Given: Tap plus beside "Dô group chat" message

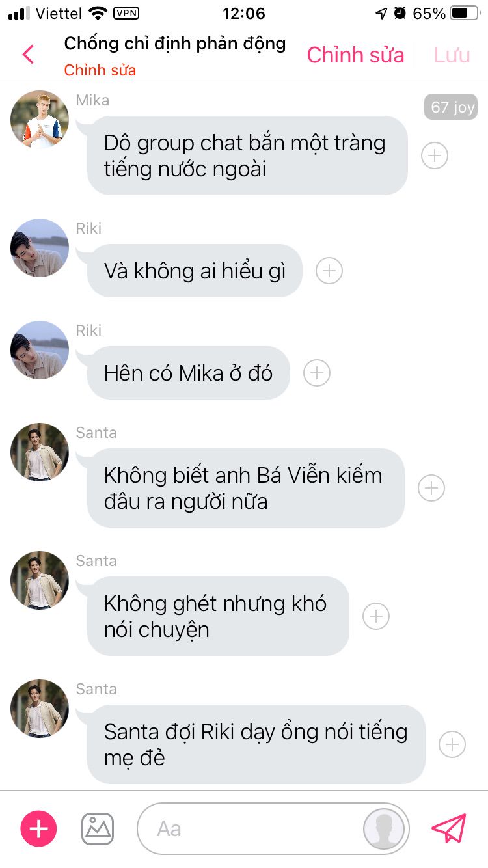Looking at the screenshot, I should (x=435, y=156).
